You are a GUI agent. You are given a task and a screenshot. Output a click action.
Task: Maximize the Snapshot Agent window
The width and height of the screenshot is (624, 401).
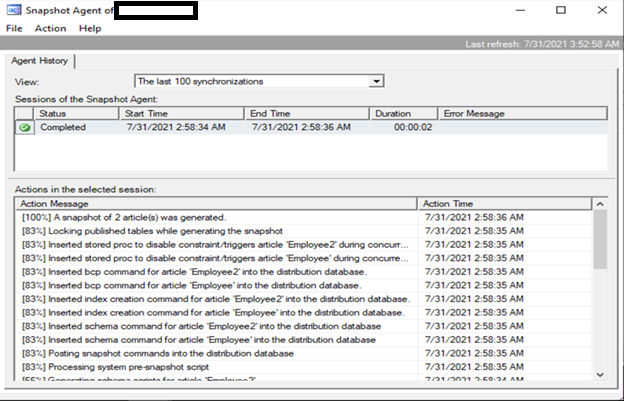[x=561, y=10]
